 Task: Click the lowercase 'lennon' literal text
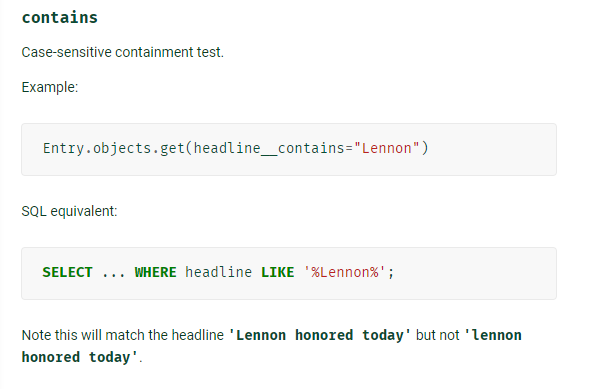[497, 335]
